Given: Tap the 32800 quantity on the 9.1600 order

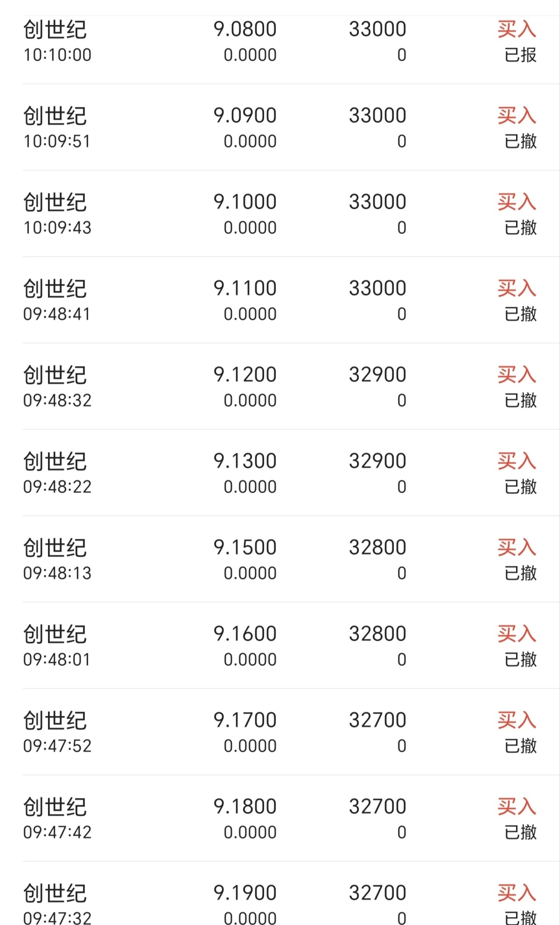Looking at the screenshot, I should pos(378,634).
